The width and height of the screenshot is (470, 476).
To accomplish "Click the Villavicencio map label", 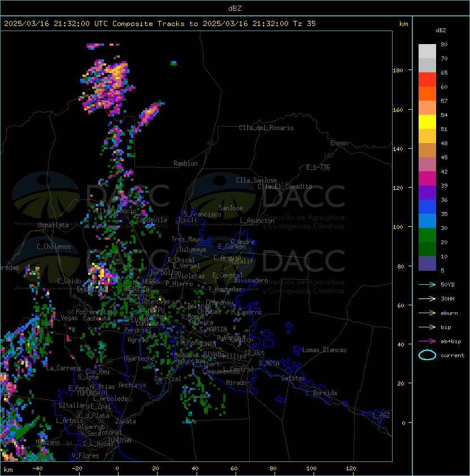I will tap(114, 211).
